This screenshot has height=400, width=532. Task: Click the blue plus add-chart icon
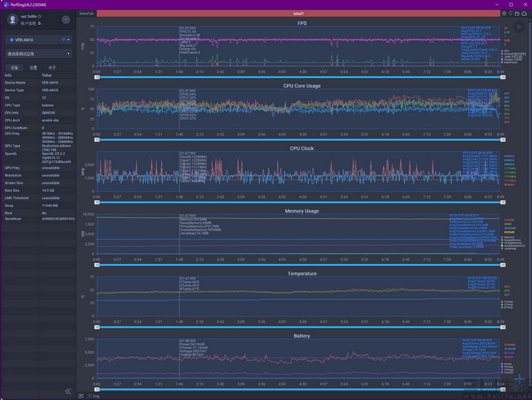519,379
